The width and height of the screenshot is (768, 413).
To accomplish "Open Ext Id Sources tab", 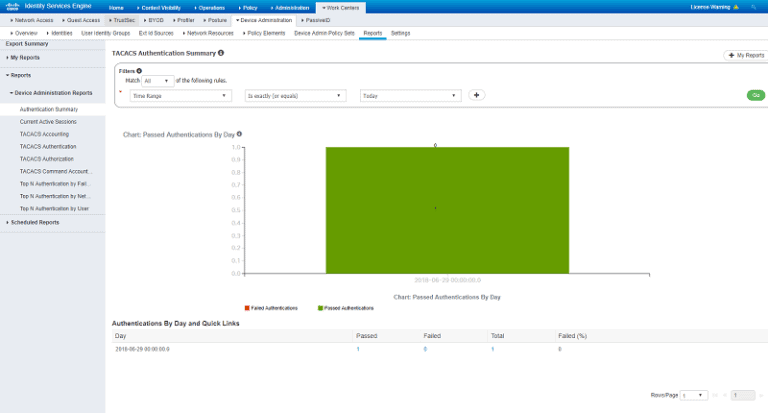I will click(156, 33).
